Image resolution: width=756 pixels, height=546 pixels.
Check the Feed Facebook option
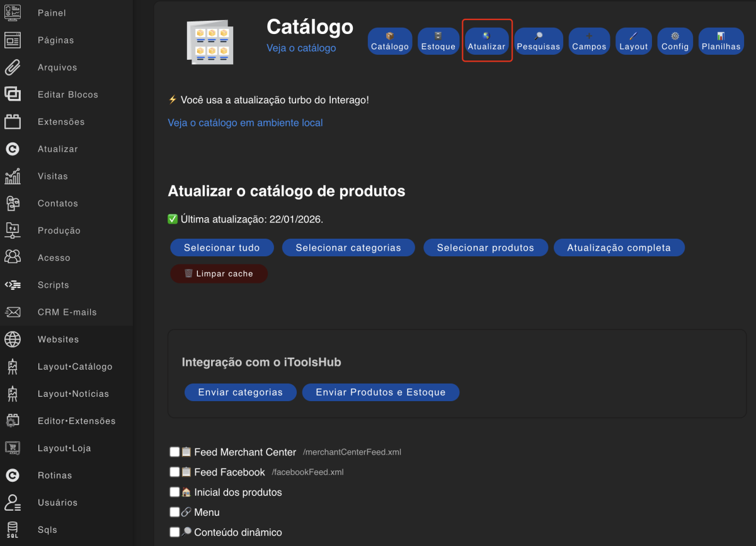175,472
